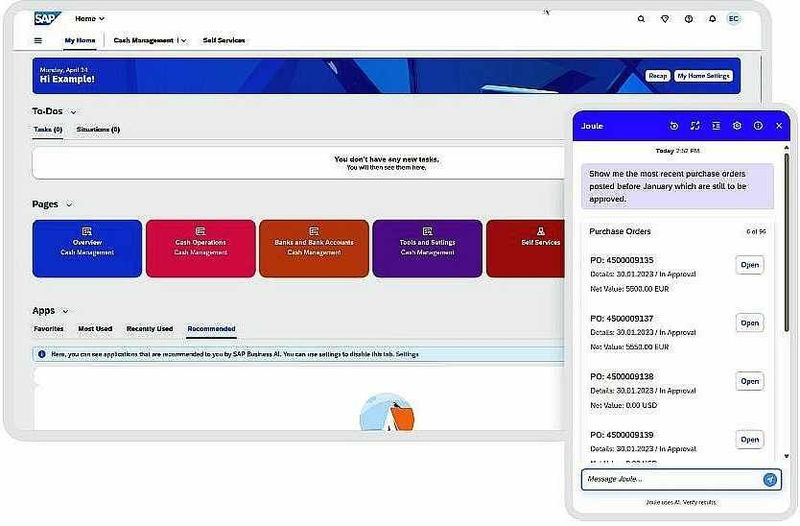This screenshot has height=526, width=800.
Task: Open the Banks and Bank Accounts tile
Action: [314, 248]
